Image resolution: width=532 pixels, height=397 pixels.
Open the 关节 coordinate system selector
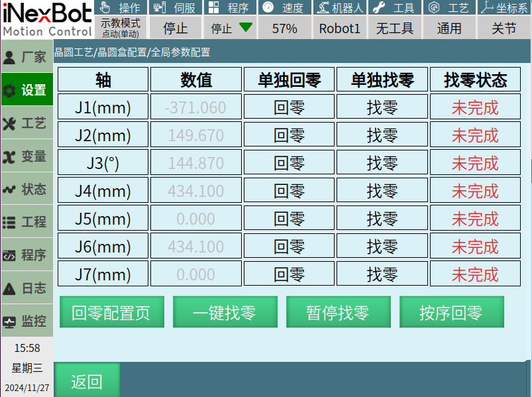point(504,28)
